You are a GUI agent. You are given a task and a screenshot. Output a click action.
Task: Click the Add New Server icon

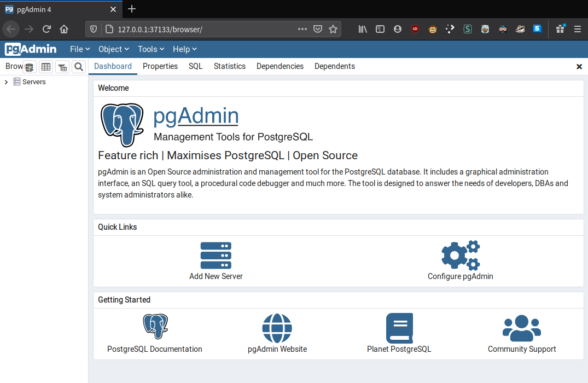pyautogui.click(x=216, y=256)
